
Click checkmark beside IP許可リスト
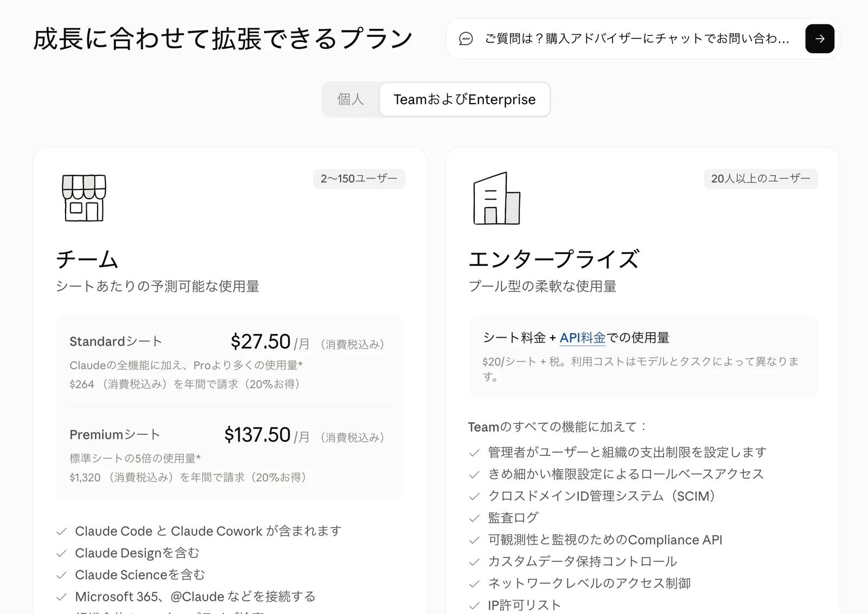474,605
